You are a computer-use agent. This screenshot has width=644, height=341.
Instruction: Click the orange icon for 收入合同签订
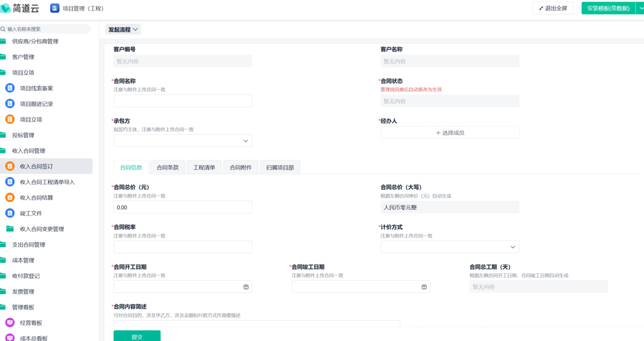[10, 166]
